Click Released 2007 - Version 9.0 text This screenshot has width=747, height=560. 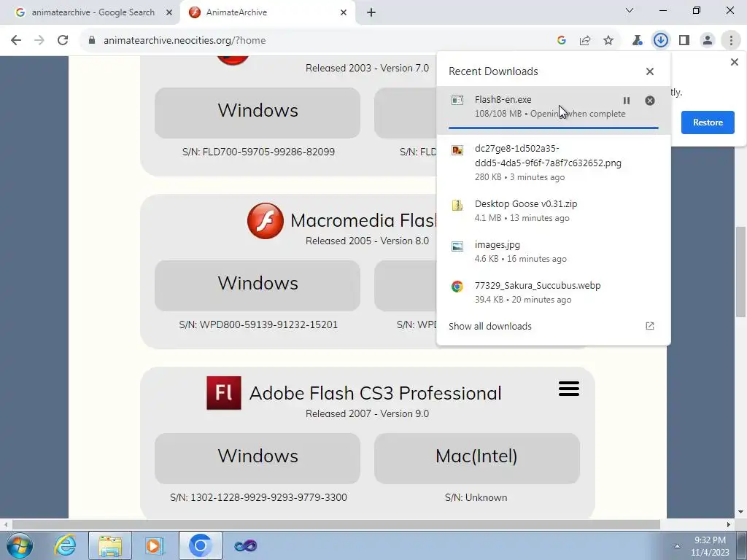tap(368, 414)
